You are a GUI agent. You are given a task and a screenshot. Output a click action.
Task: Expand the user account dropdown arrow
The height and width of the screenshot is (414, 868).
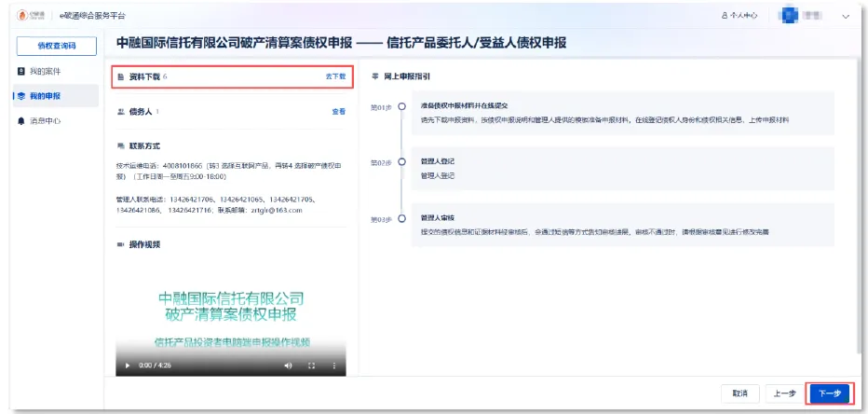[846, 17]
